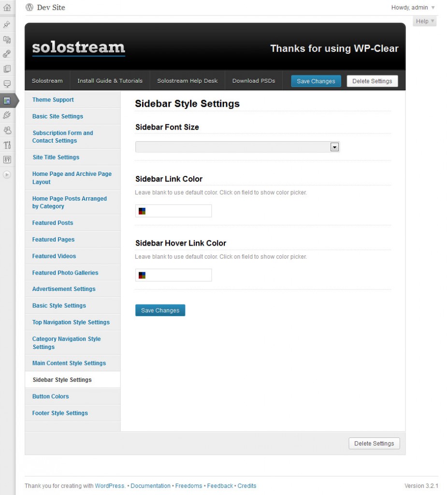Viewport: 448px width, 495px height.
Task: Open Download PSDs
Action: tap(254, 81)
